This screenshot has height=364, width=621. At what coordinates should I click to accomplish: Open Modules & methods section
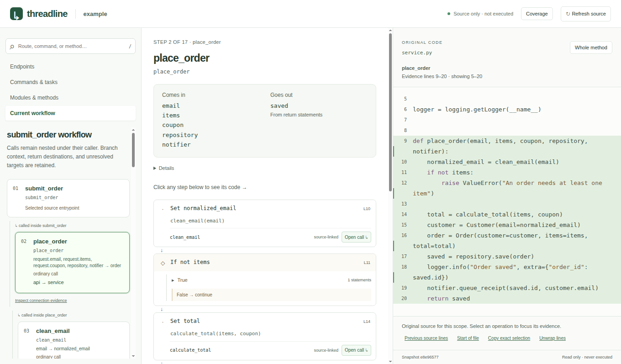(70, 98)
